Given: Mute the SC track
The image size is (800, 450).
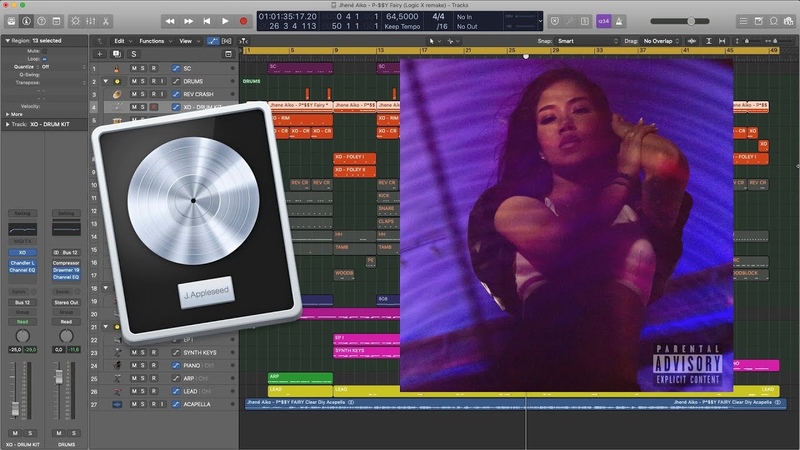Looking at the screenshot, I should click(x=134, y=68).
